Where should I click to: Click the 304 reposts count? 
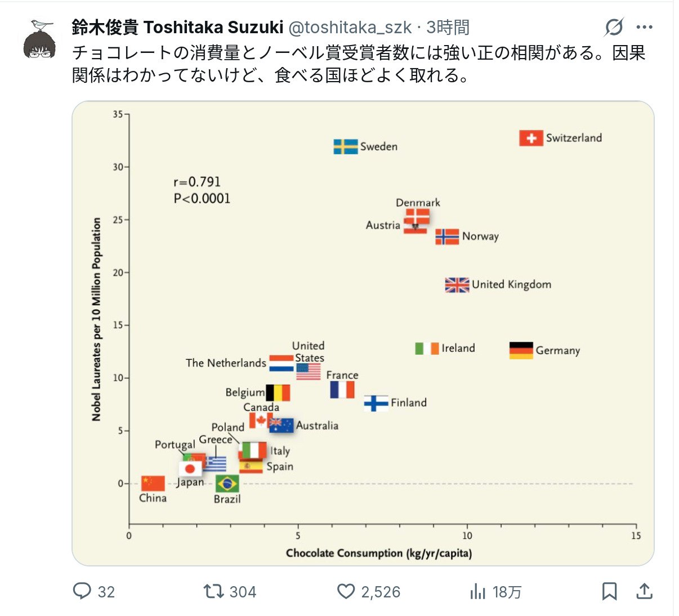point(243,592)
